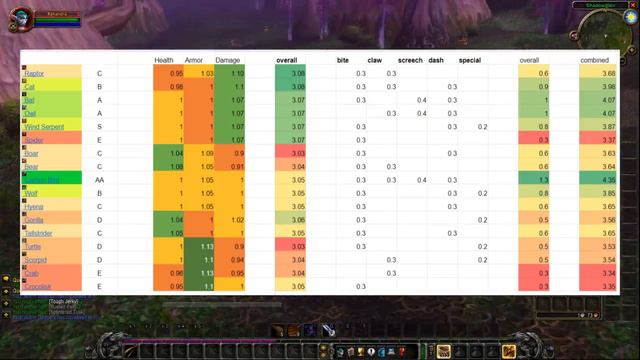Image resolution: width=640 pixels, height=360 pixels.
Task: Click the top chat bubble icon
Action: [6, 279]
